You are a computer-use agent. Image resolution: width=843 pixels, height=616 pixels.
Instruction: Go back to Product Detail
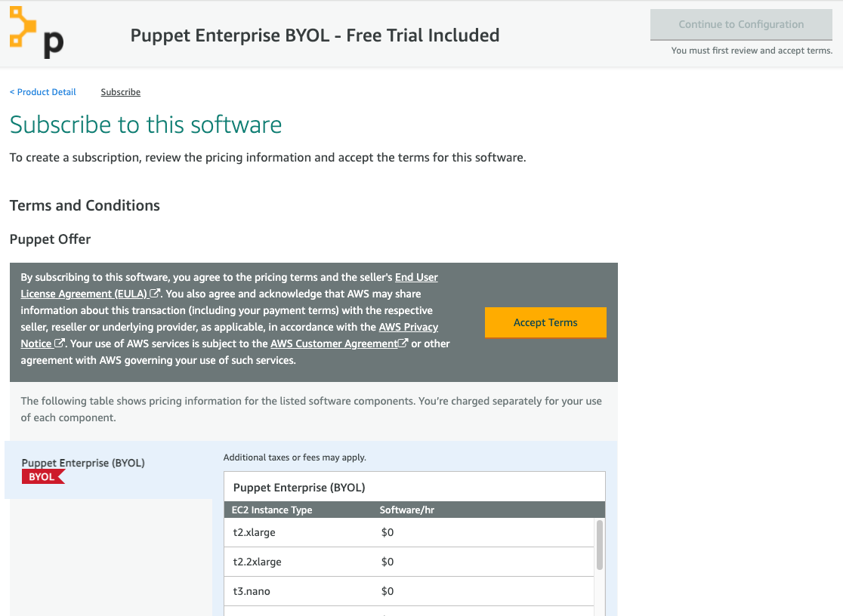pyautogui.click(x=42, y=92)
